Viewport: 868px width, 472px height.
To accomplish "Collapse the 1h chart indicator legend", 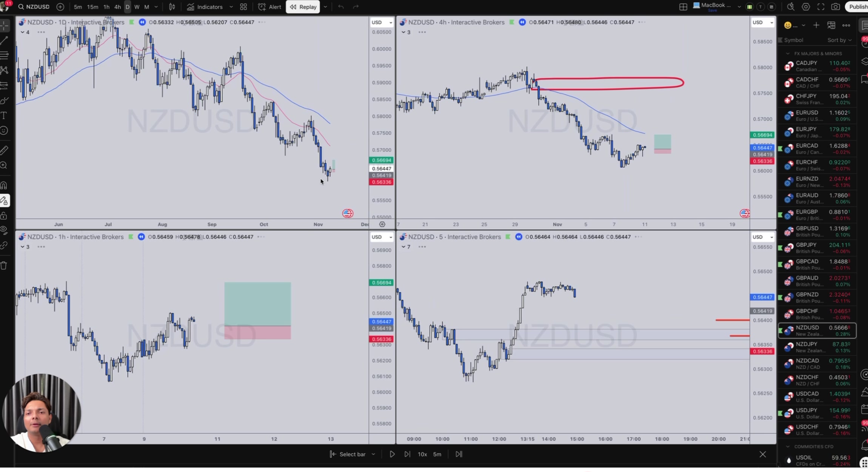I will click(23, 247).
